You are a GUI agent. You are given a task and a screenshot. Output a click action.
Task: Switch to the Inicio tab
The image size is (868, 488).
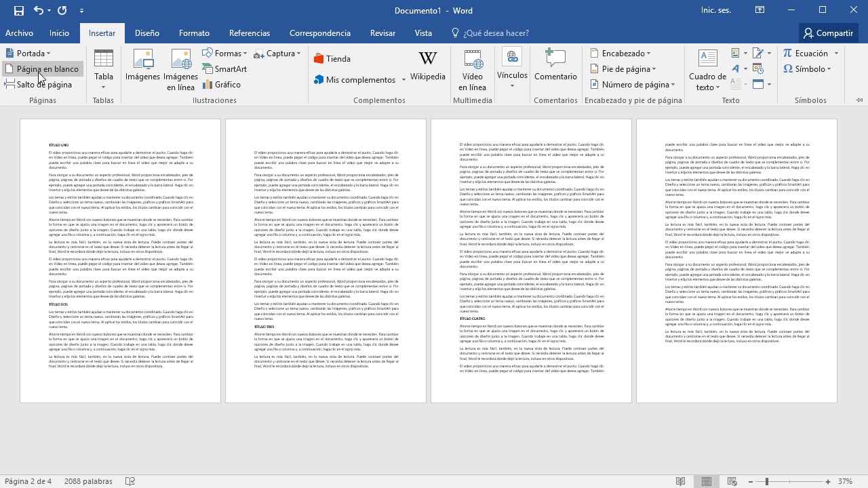click(59, 33)
